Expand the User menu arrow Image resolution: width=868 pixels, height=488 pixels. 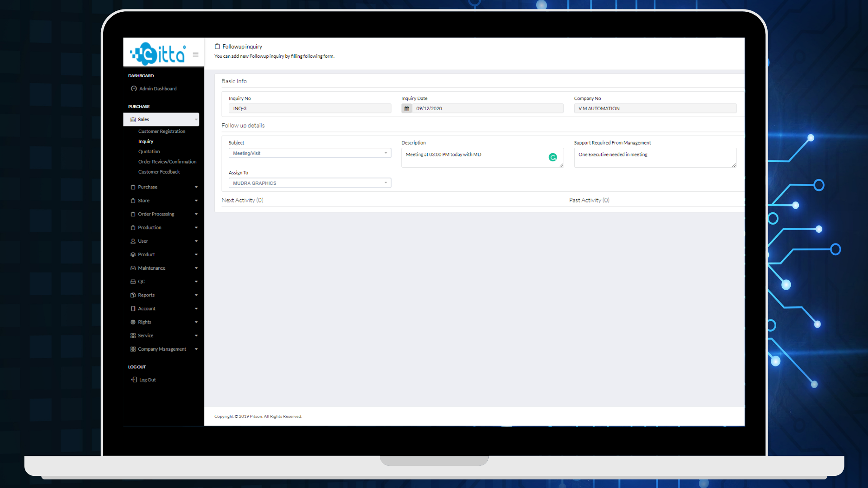click(196, 241)
